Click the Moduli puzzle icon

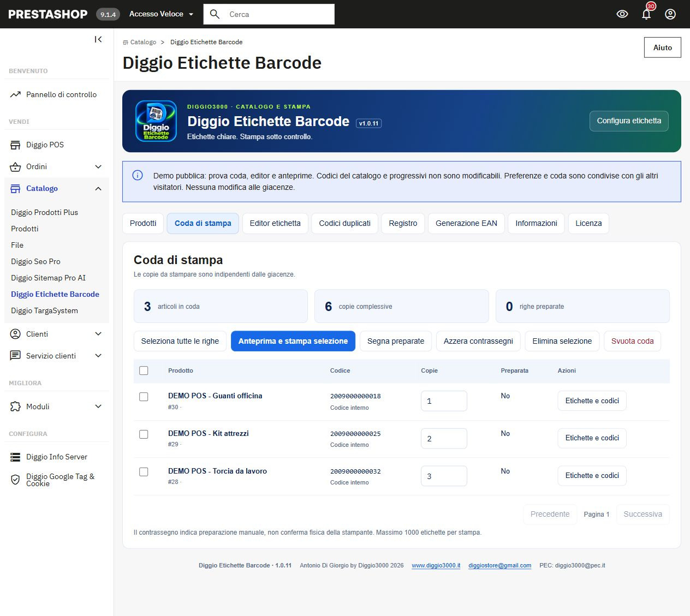15,406
